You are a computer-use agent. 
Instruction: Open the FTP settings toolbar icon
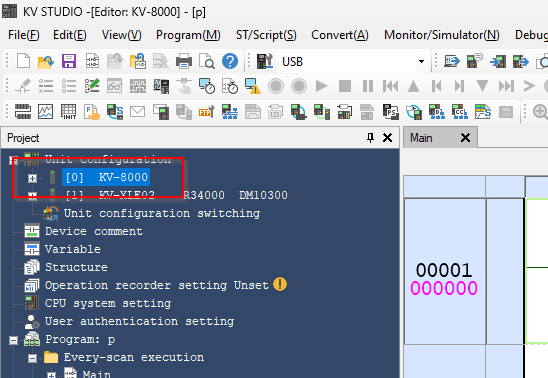click(x=206, y=112)
